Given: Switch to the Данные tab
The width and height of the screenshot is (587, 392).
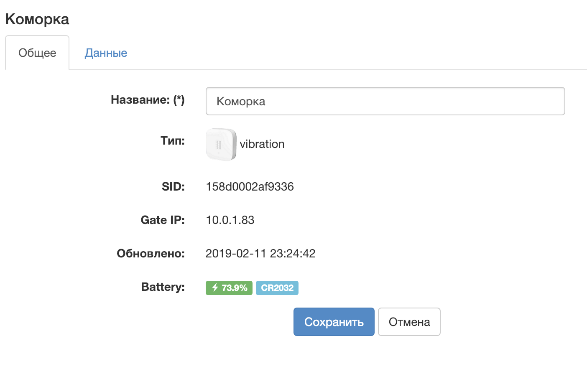Looking at the screenshot, I should pos(106,53).
